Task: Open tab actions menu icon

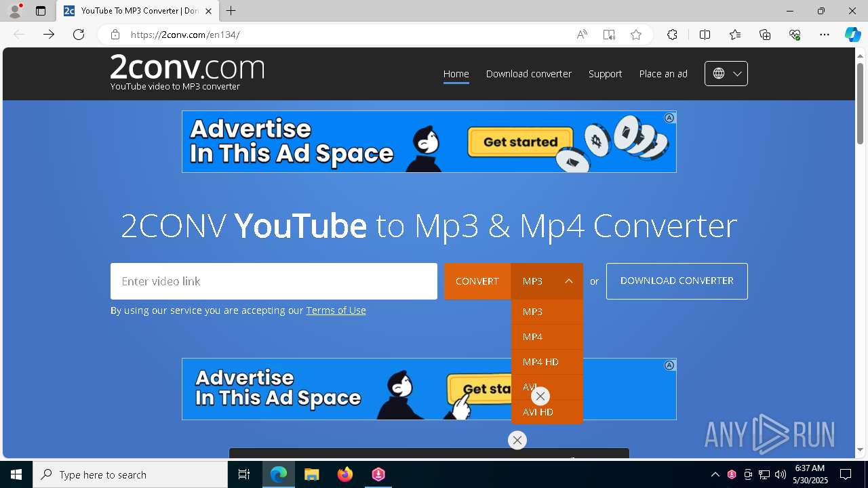Action: pyautogui.click(x=41, y=11)
